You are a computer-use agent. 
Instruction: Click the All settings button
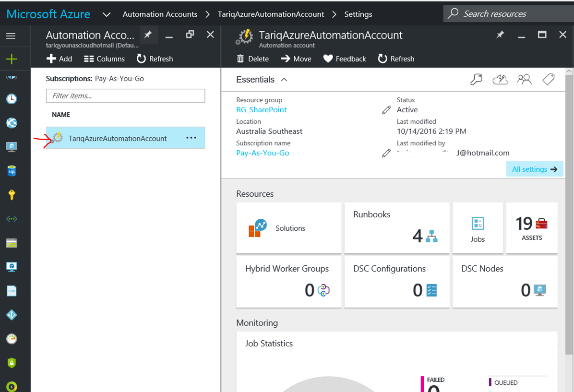click(x=535, y=169)
